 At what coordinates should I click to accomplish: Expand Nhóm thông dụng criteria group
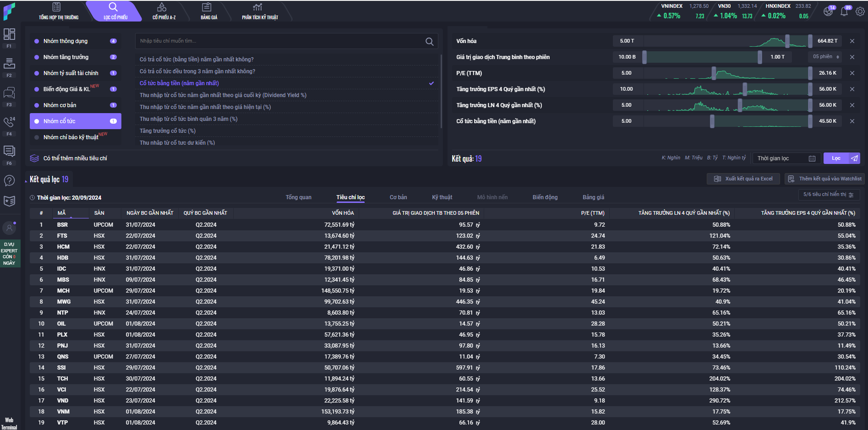[76, 41]
